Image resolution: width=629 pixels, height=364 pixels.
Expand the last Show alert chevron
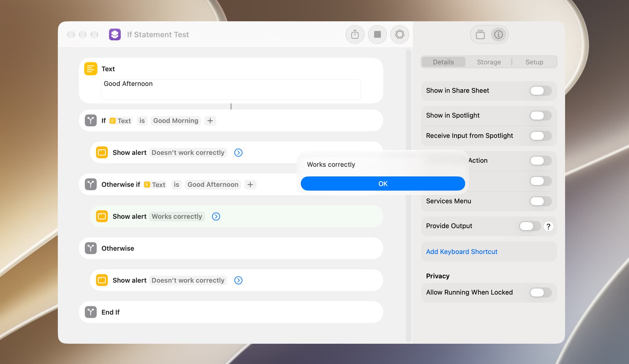click(238, 280)
